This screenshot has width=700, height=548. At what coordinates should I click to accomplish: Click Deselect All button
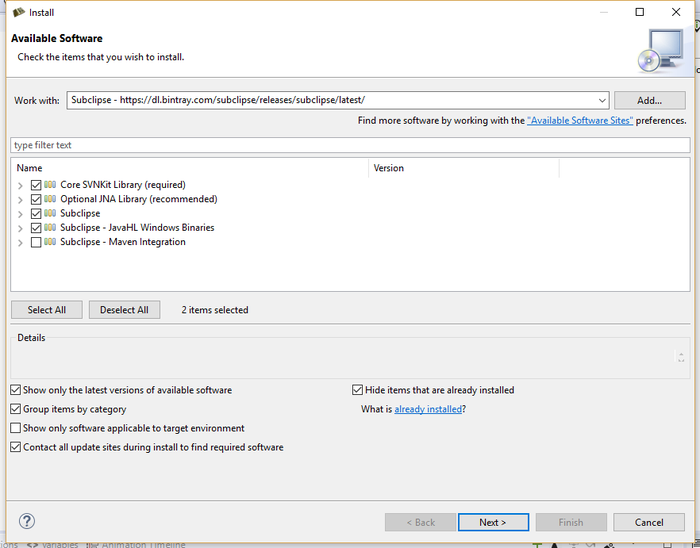pos(124,310)
